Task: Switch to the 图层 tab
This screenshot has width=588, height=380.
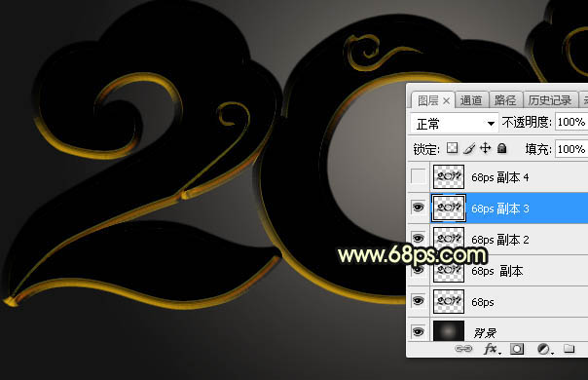Action: click(x=428, y=100)
